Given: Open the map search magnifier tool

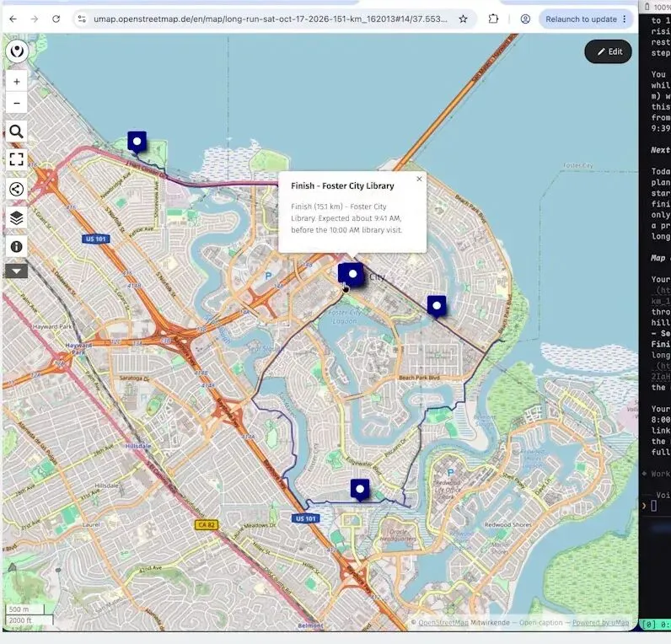Looking at the screenshot, I should tap(17, 131).
